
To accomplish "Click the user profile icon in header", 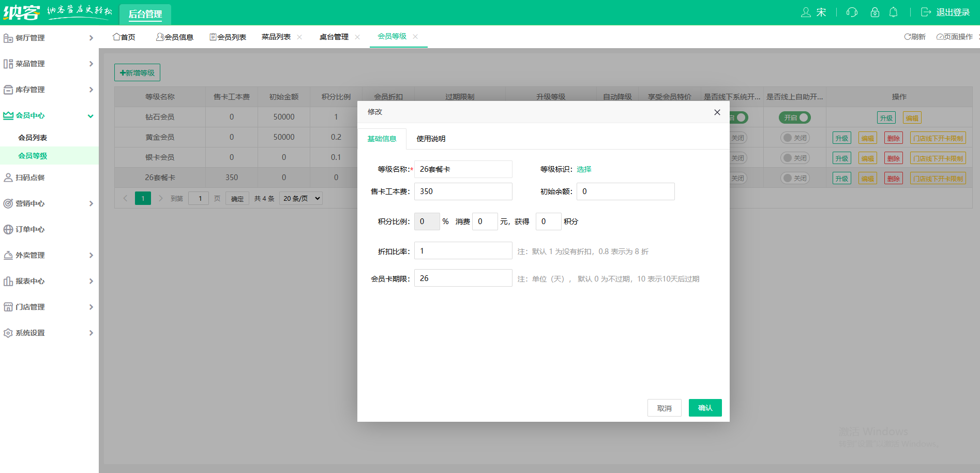I will pos(806,12).
